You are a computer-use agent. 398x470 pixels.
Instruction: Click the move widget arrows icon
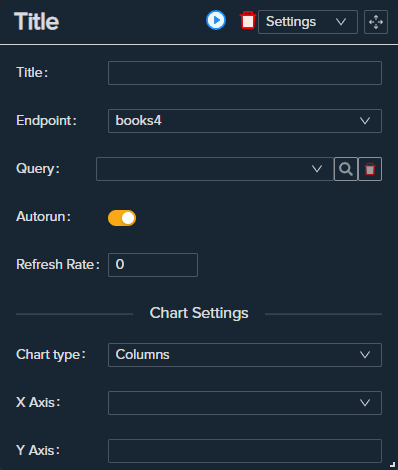click(376, 22)
